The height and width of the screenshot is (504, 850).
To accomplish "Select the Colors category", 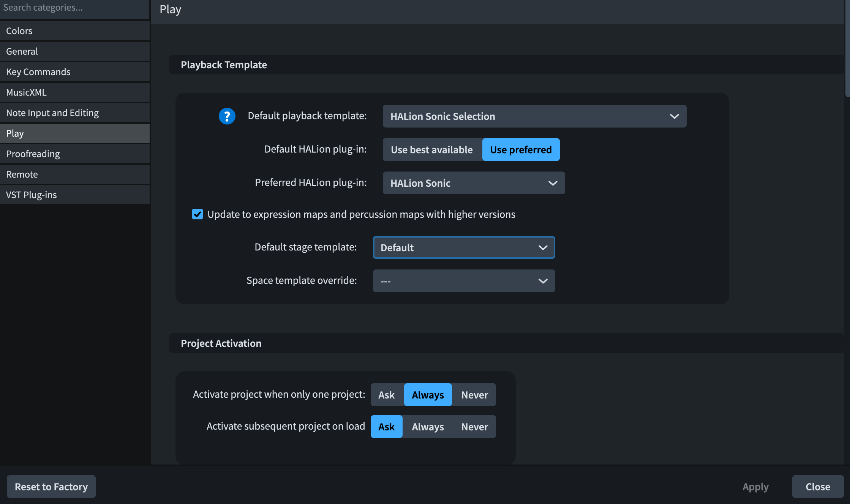I will [75, 31].
